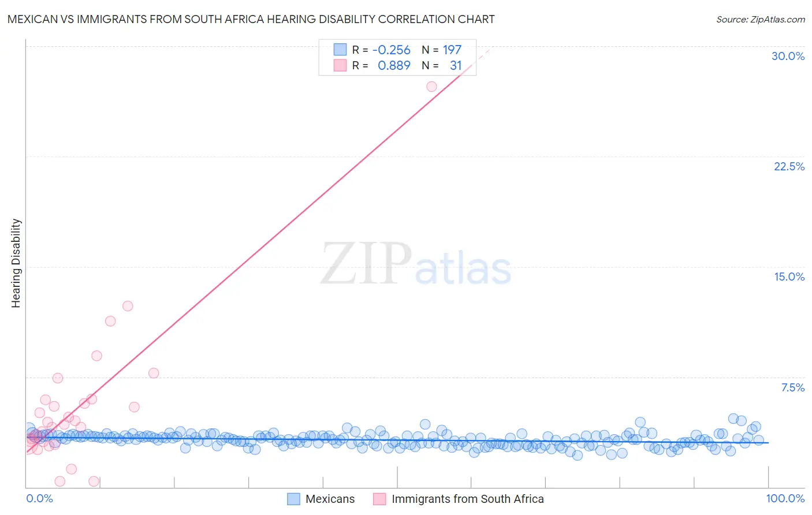Click the blue R = -0.256 stats swatch
Screen dimensions: 812x515
tap(340, 50)
